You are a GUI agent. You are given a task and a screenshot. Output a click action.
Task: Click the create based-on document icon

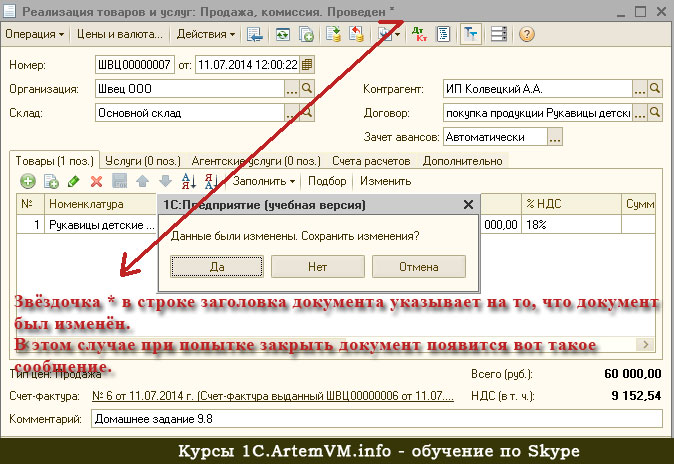pyautogui.click(x=333, y=34)
